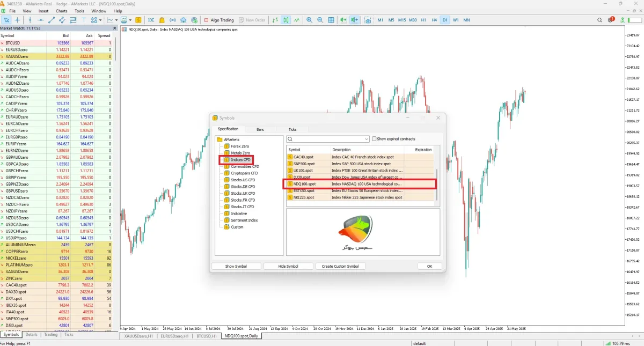Select the text label tool
The image size is (644, 346).
coord(84,20)
